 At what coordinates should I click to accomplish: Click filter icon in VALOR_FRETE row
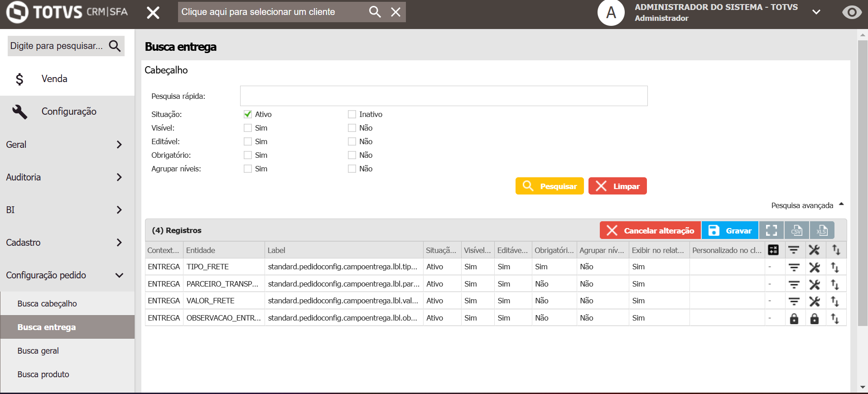pyautogui.click(x=794, y=301)
